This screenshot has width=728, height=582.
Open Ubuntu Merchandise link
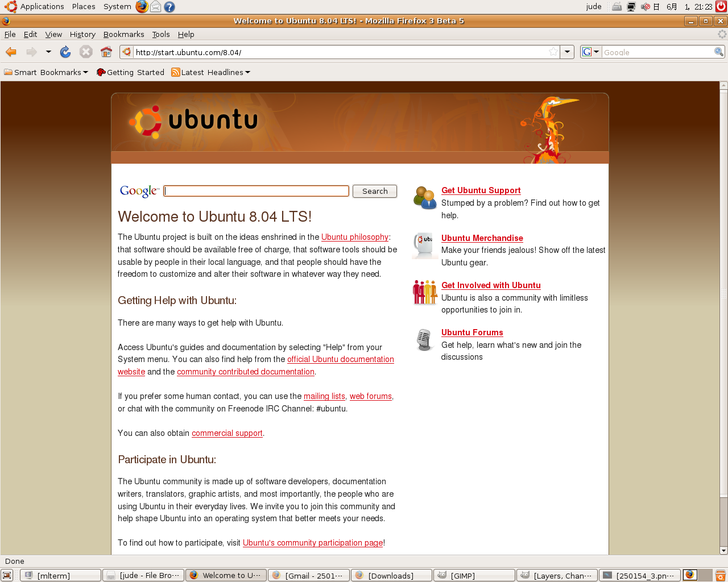[x=482, y=238]
